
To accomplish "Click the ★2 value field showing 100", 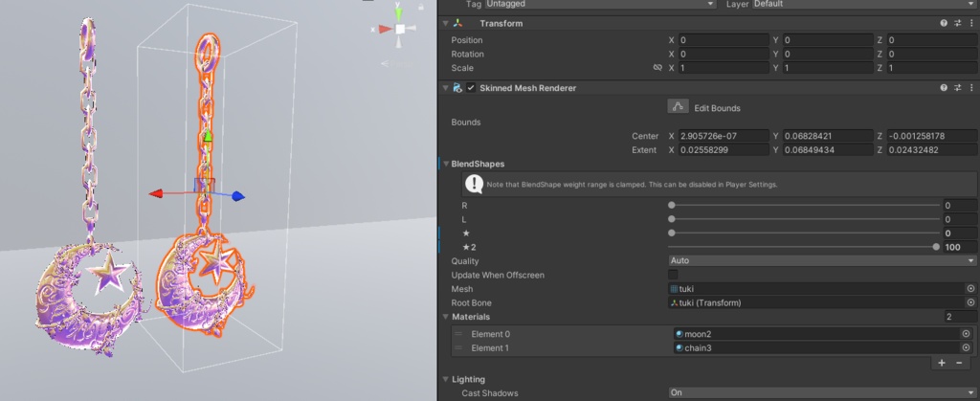I will coord(959,247).
